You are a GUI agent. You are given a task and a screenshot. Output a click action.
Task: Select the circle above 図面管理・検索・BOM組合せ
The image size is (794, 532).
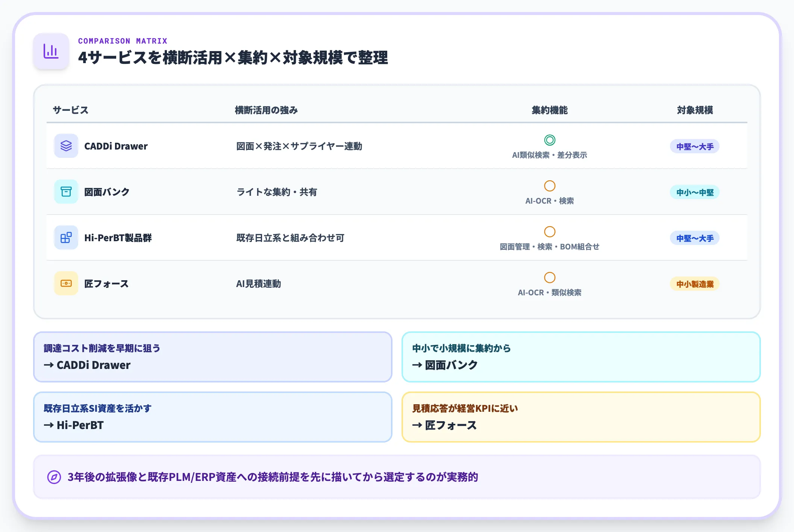[550, 232]
